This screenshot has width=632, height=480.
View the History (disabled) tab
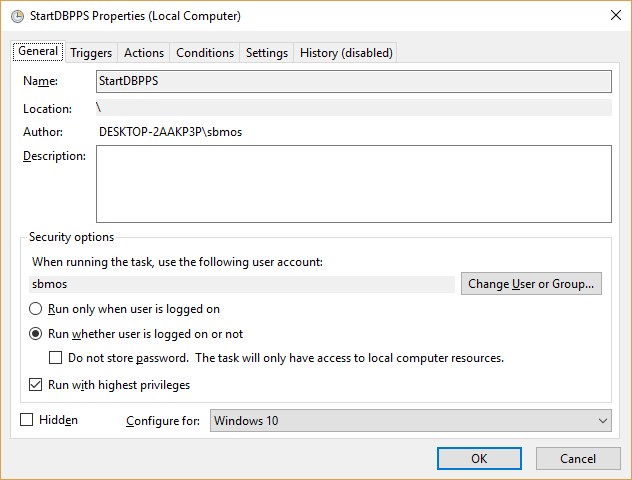click(x=346, y=53)
